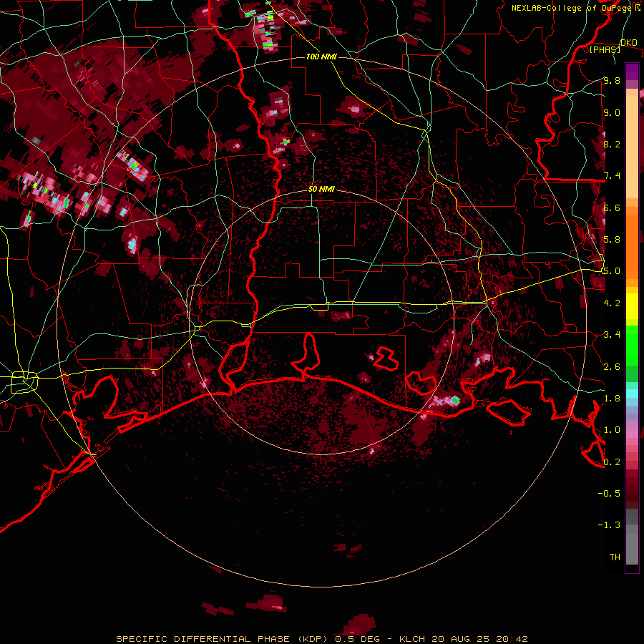Click the 2.6 value on the scale
The image size is (644, 644).
point(612,366)
